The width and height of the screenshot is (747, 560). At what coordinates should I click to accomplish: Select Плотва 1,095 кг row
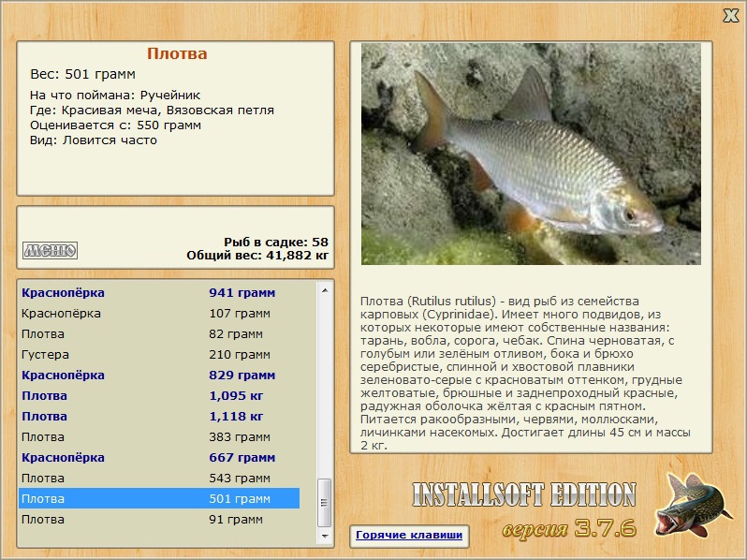click(x=159, y=395)
